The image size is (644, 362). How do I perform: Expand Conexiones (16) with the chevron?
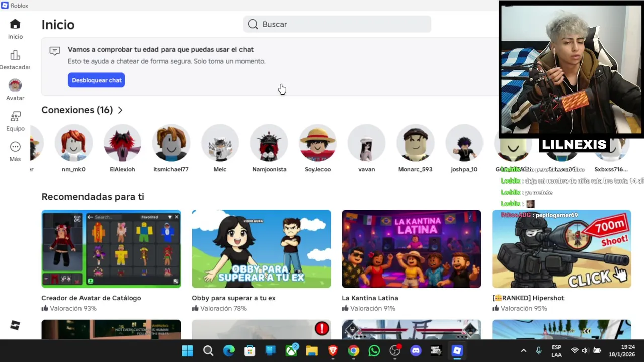click(x=120, y=110)
